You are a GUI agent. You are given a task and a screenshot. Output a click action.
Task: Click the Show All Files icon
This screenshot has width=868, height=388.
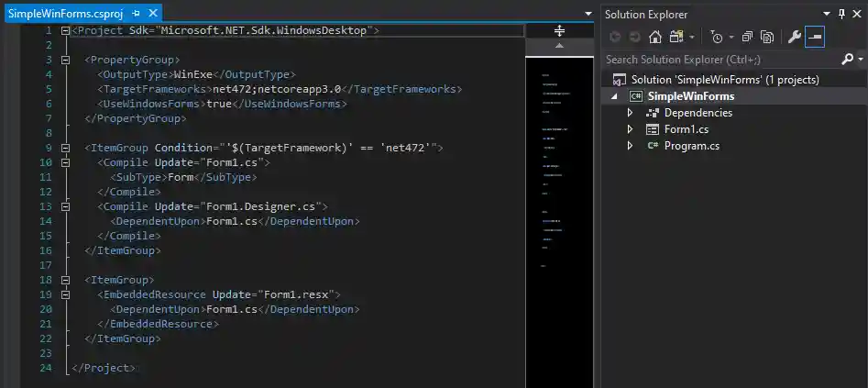[767, 38]
